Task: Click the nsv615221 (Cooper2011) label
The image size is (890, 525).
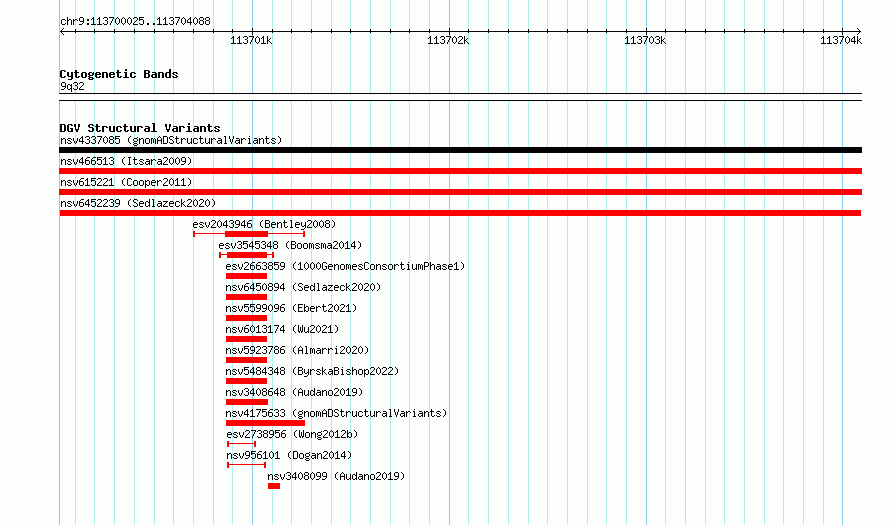Action: click(126, 182)
